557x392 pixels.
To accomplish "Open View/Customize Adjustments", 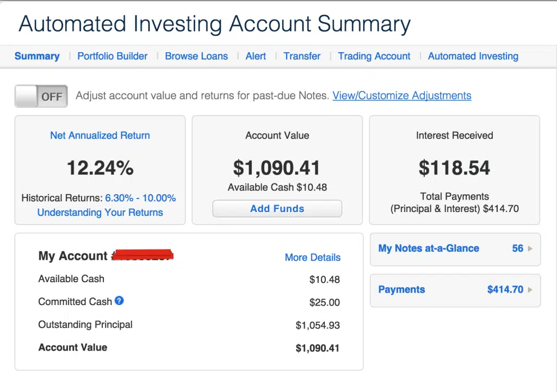I will (401, 95).
